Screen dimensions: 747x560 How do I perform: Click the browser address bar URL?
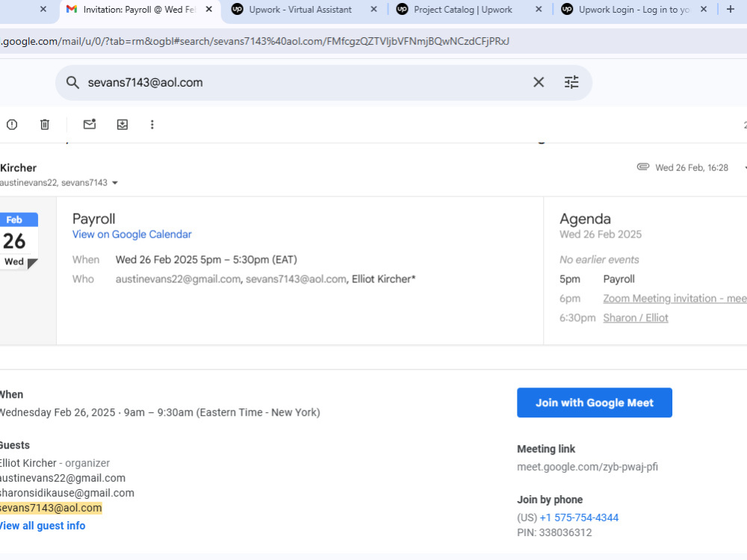[255, 41]
